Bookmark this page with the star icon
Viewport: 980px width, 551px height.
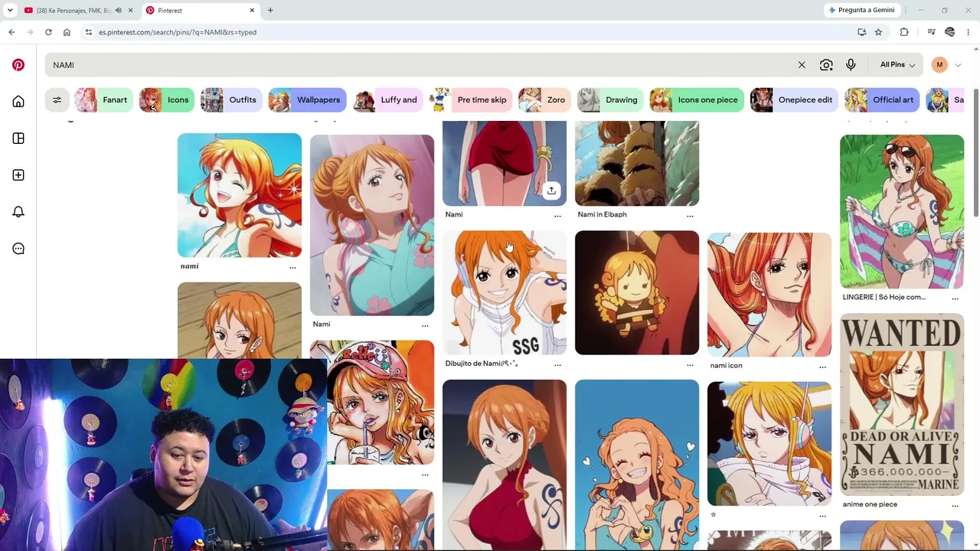coord(878,32)
